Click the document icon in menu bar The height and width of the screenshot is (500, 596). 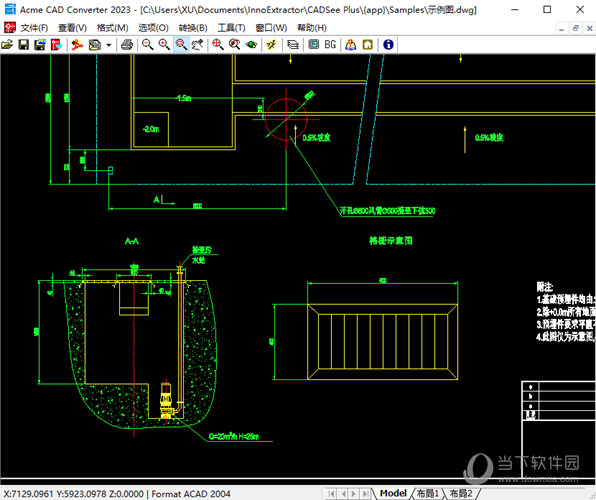tap(9, 27)
